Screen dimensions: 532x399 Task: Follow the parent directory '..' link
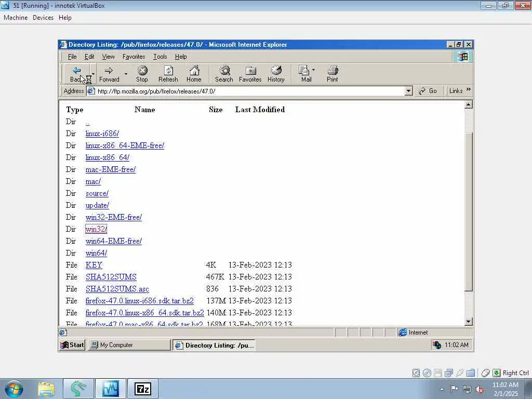pyautogui.click(x=87, y=122)
